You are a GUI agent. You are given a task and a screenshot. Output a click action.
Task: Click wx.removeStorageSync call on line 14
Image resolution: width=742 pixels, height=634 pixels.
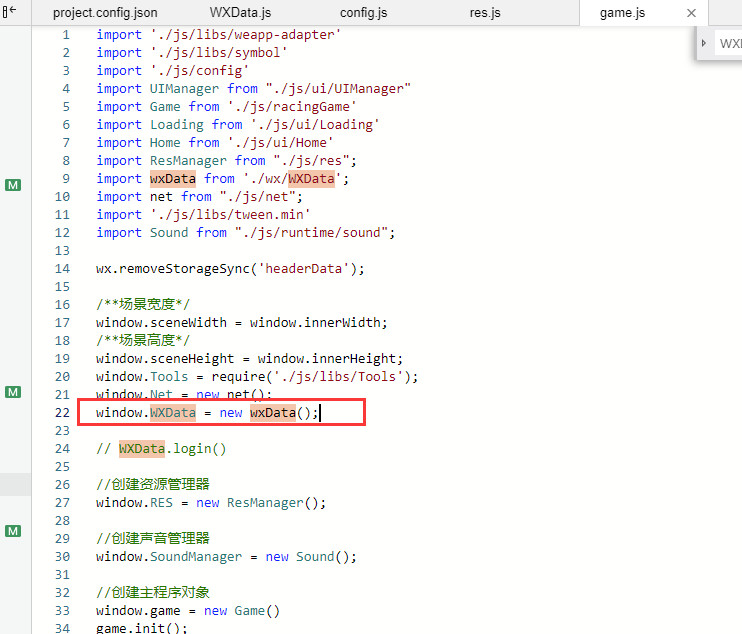tap(230, 268)
